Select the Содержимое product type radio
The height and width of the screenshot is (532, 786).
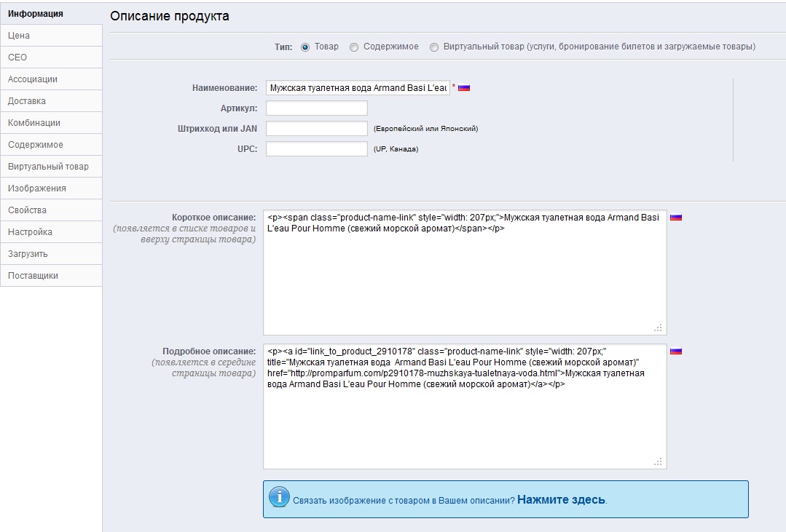(354, 47)
